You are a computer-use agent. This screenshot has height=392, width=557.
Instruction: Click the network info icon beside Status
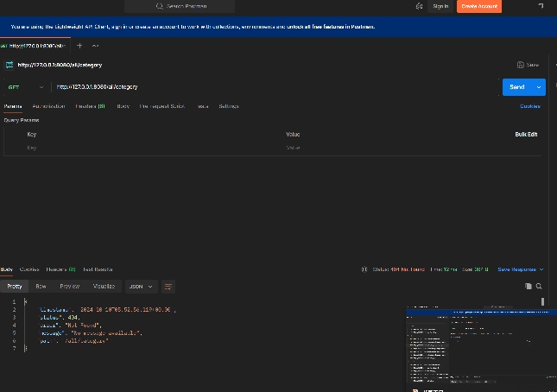(364, 269)
